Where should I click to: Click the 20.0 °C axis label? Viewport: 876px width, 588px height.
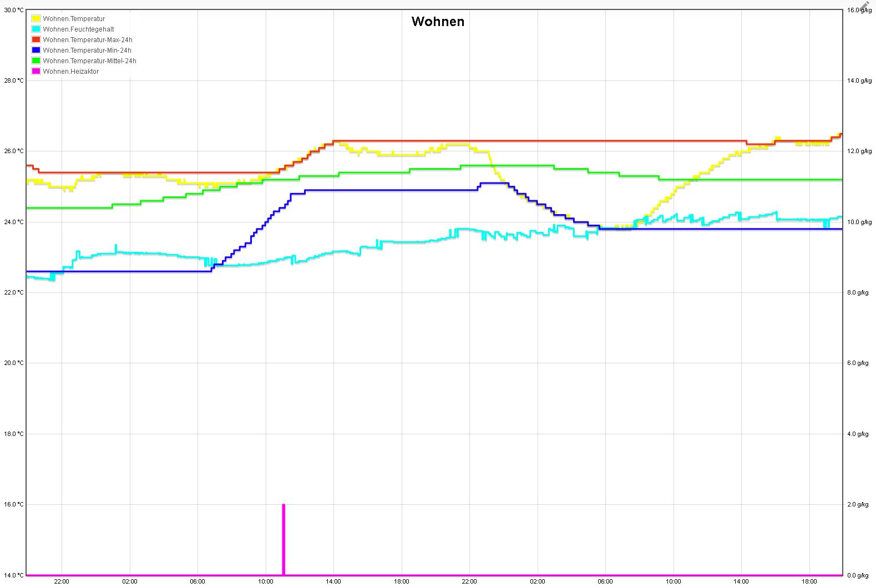[x=14, y=363]
